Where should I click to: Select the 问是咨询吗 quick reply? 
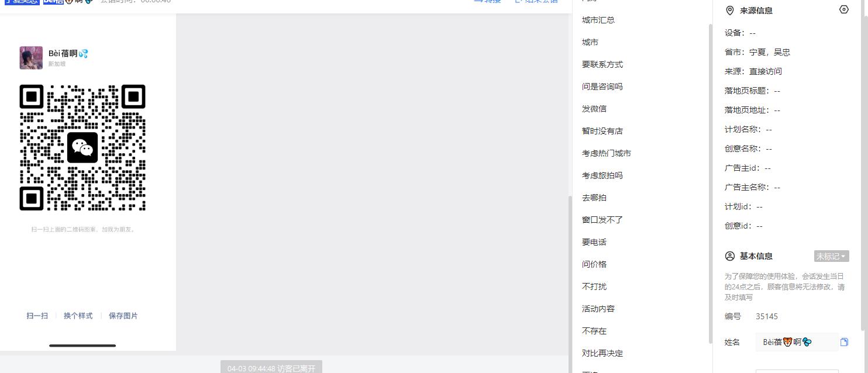[x=602, y=87]
